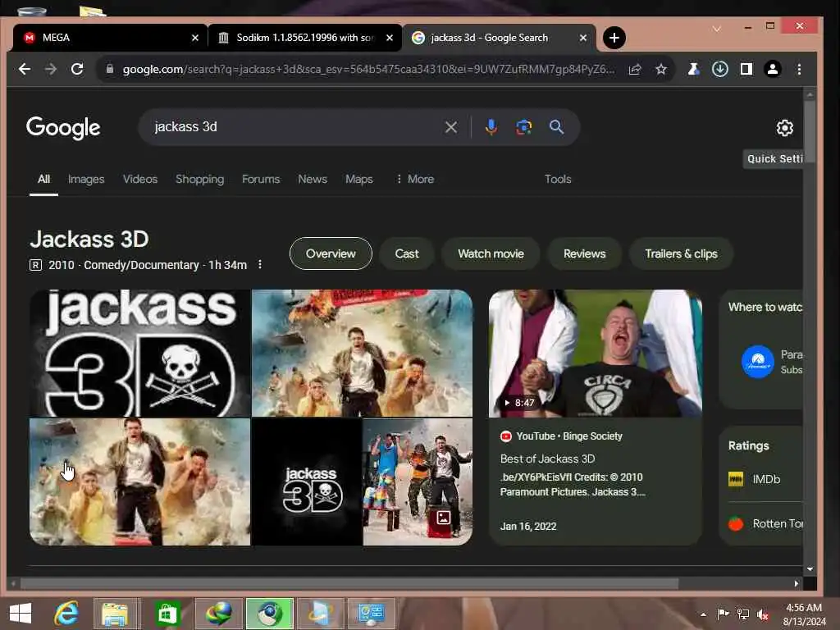Select the Overview chip
This screenshot has height=630, width=840.
[331, 254]
